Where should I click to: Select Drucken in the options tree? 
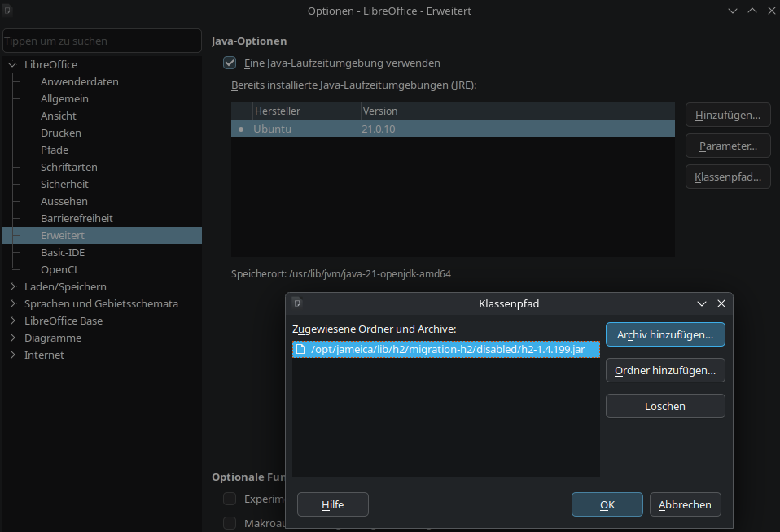coord(61,133)
